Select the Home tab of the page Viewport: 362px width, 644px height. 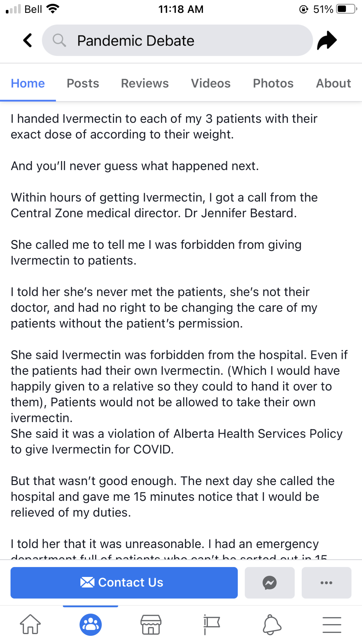click(x=28, y=83)
